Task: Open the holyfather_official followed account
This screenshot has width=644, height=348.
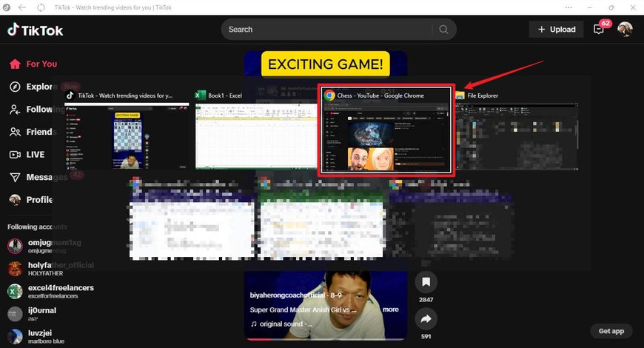Action: point(51,269)
